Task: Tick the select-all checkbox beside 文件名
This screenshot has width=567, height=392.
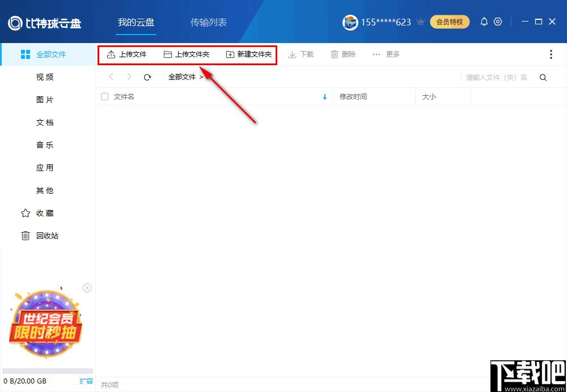Action: point(104,96)
